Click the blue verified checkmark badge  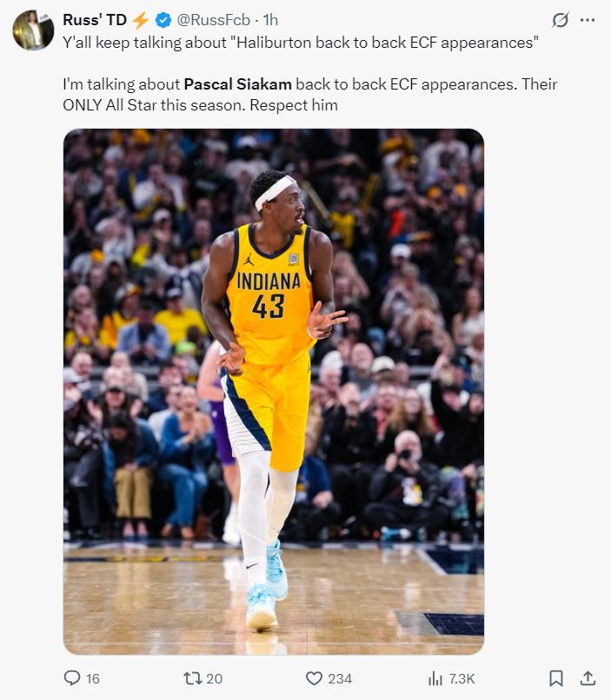coord(163,20)
